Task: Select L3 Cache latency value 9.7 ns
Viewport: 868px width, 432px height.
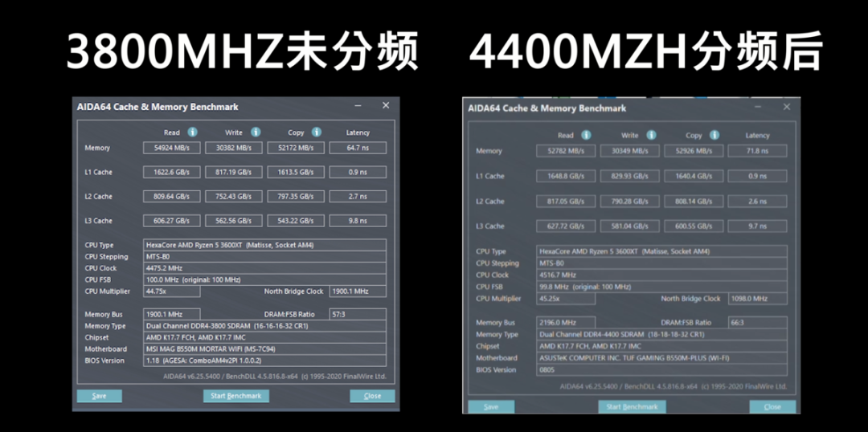Action: click(x=757, y=226)
